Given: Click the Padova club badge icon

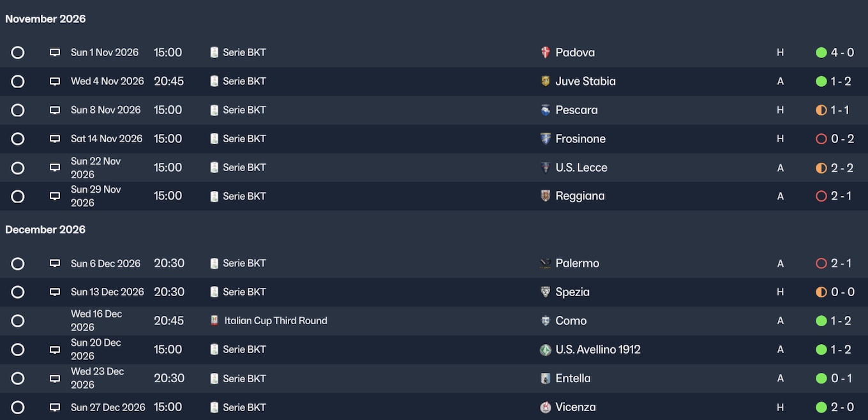Looking at the screenshot, I should click(545, 52).
